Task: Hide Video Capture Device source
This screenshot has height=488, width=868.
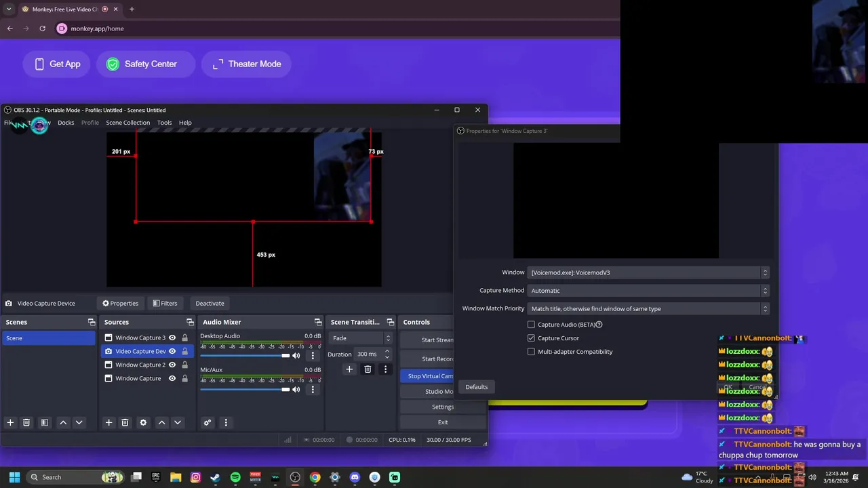Action: coord(172,351)
